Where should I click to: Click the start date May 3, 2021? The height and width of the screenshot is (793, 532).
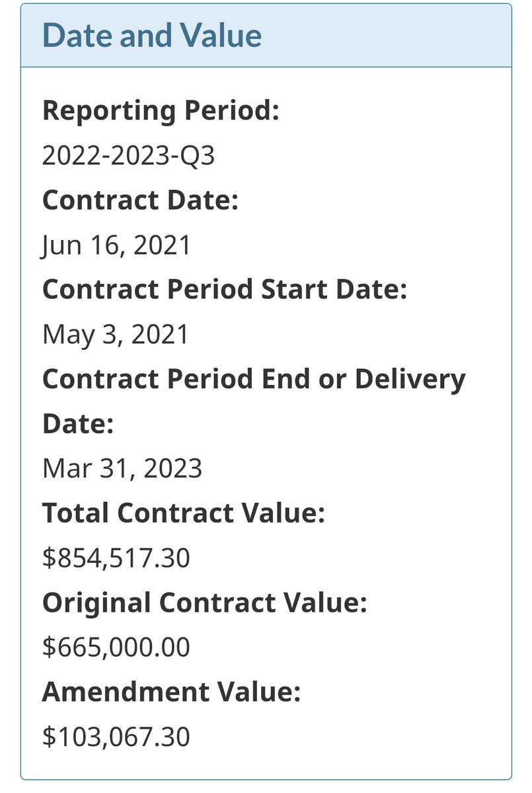pyautogui.click(x=116, y=334)
